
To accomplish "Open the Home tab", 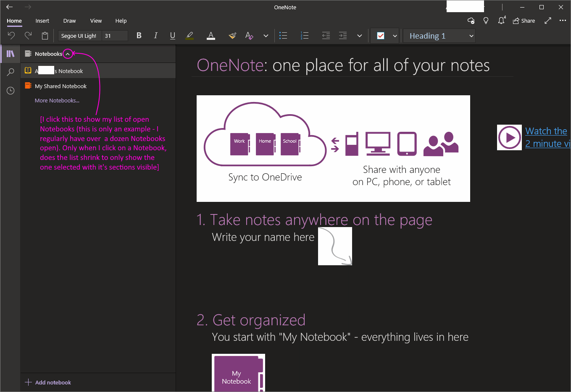I will pos(14,21).
